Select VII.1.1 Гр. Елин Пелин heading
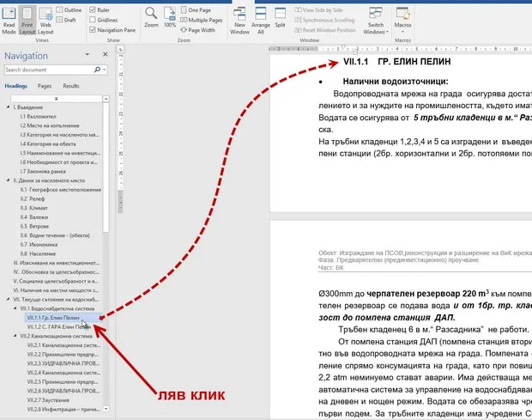The height and width of the screenshot is (420, 532). (63, 318)
